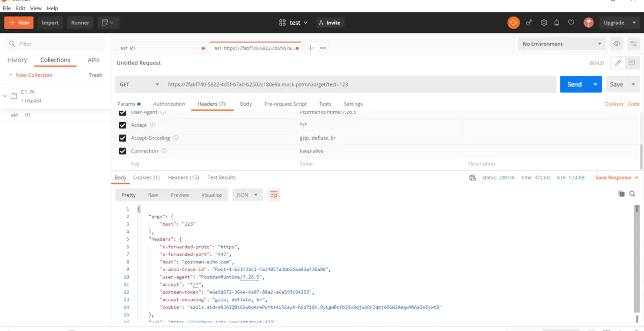
Task: Open the GET method dropdown
Action: click(140, 84)
